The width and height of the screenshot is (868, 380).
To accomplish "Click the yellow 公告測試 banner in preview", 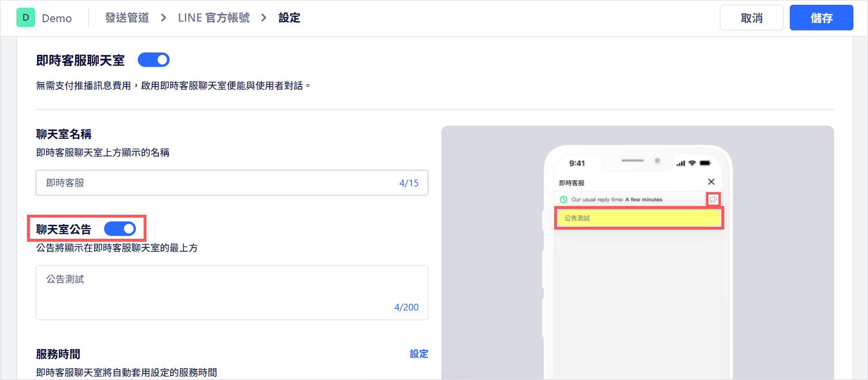I will coord(639,218).
